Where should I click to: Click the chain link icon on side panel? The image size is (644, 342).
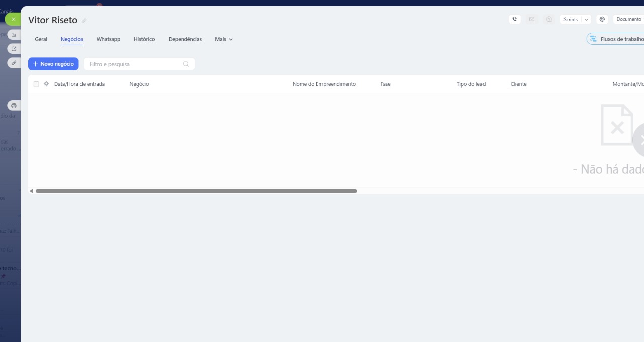tap(14, 63)
